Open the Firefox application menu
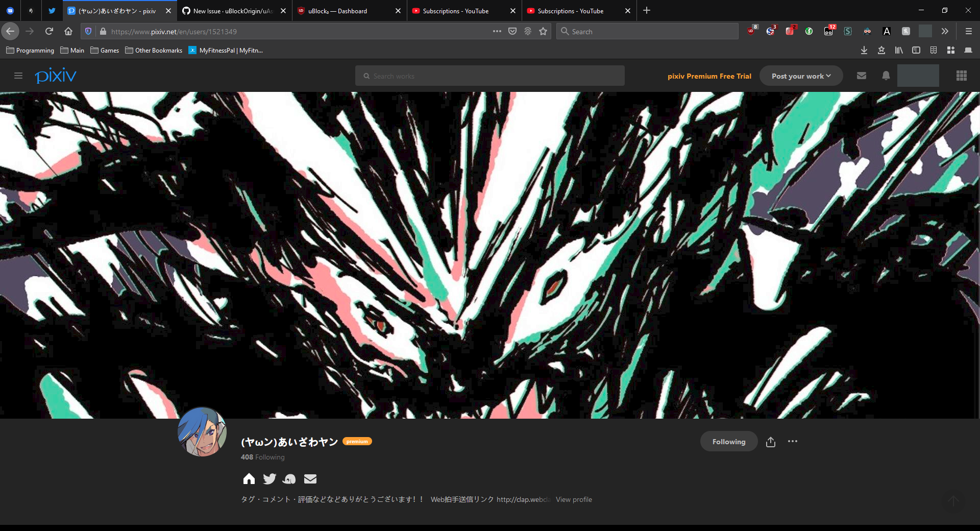This screenshot has height=531, width=980. (x=968, y=31)
